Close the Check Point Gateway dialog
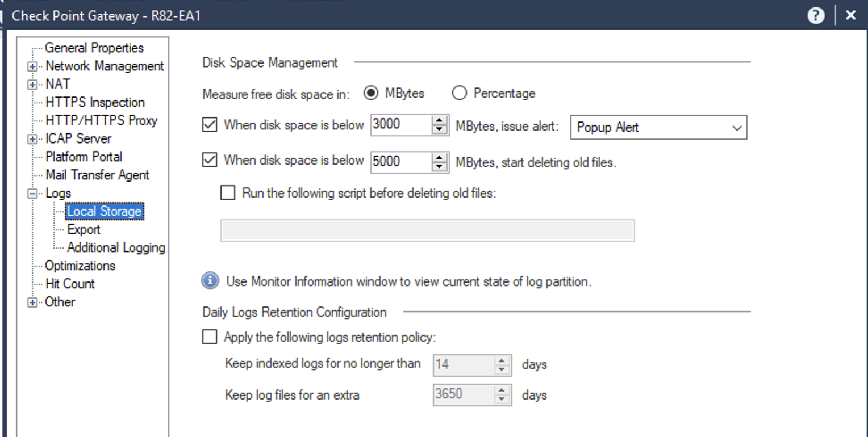The width and height of the screenshot is (868, 437). point(850,15)
